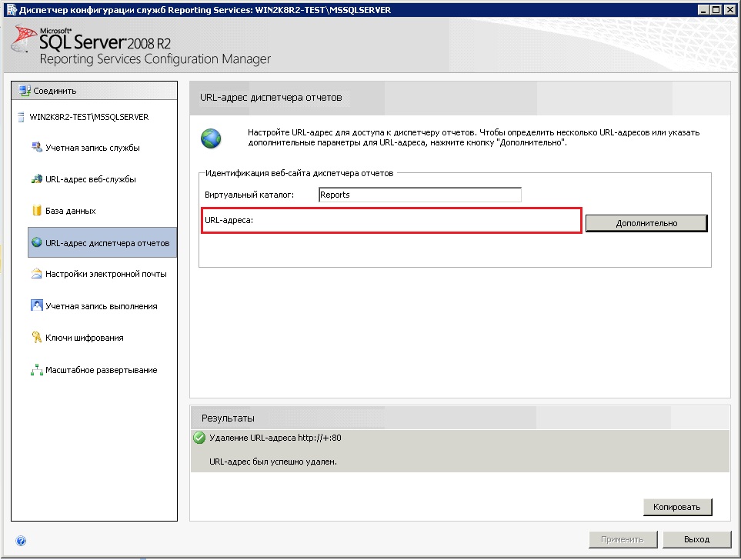Click the email settings envelope icon

36,274
